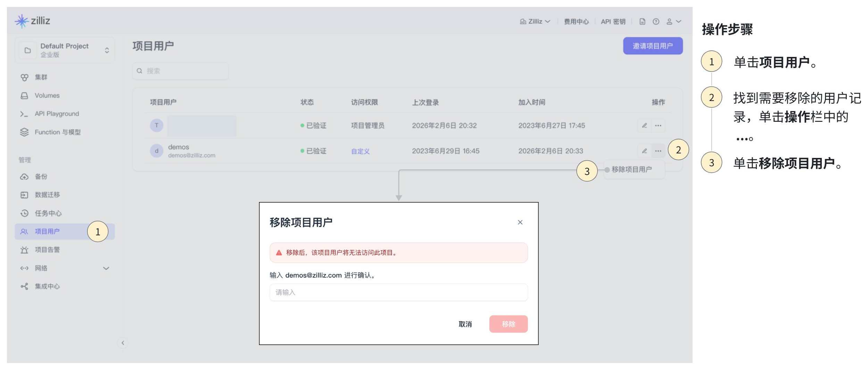Open the user account dropdown menu
Screen dimensions: 868x370
(x=673, y=22)
